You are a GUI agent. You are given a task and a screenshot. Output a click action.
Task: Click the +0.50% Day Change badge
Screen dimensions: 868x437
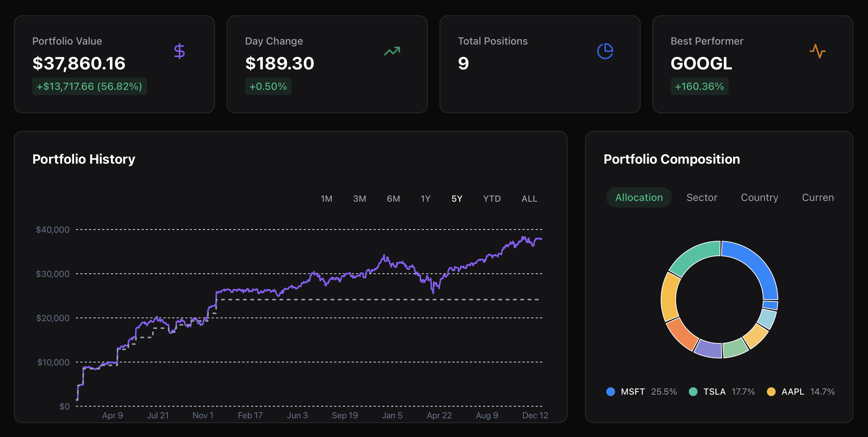[268, 86]
